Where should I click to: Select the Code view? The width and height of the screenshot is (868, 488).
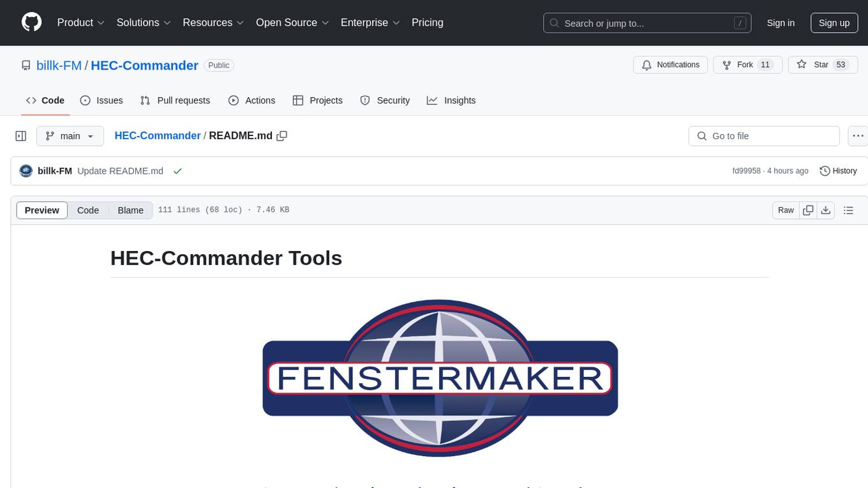point(88,210)
